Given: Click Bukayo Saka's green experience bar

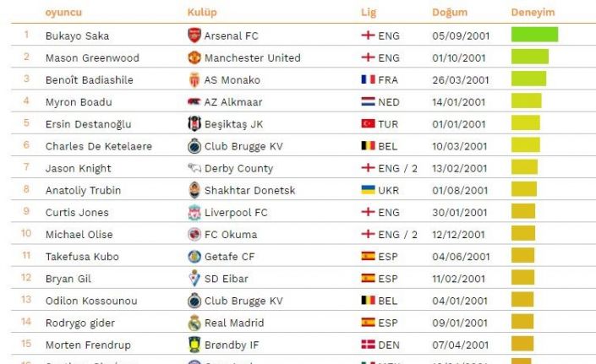Looking at the screenshot, I should click(x=534, y=35).
